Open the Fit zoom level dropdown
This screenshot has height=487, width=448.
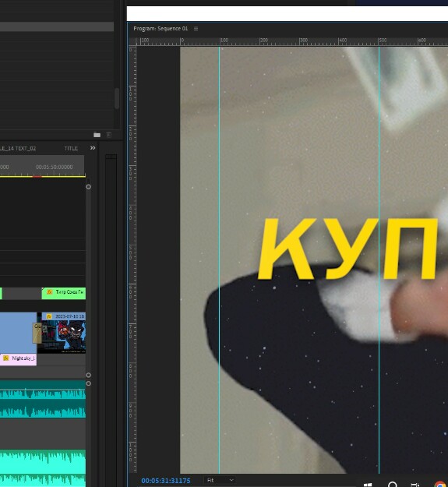pos(220,480)
